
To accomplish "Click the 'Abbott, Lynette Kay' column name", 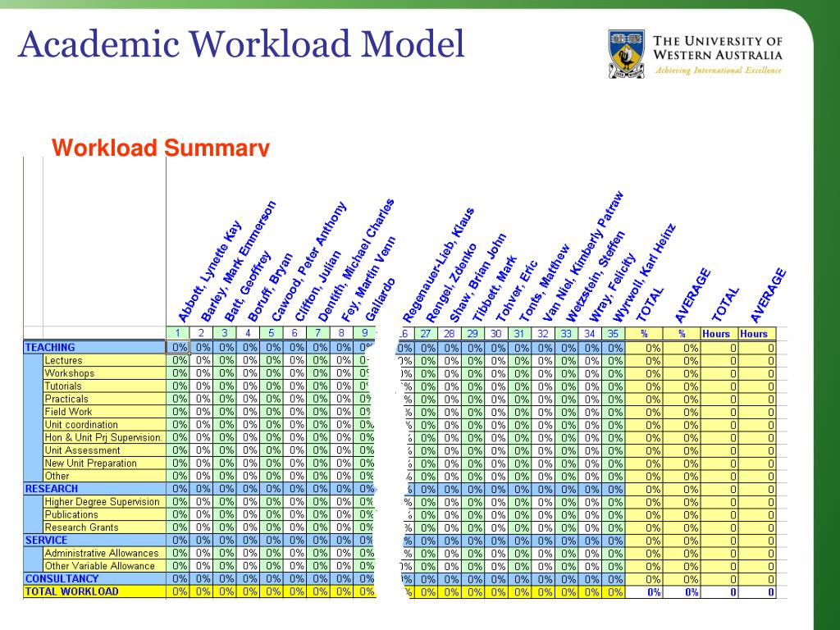I will [209, 272].
